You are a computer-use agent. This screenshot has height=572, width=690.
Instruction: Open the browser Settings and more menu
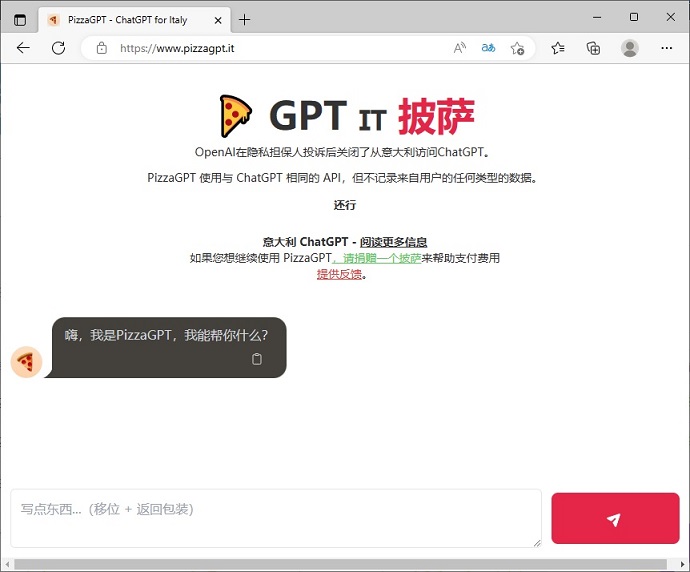pos(667,48)
